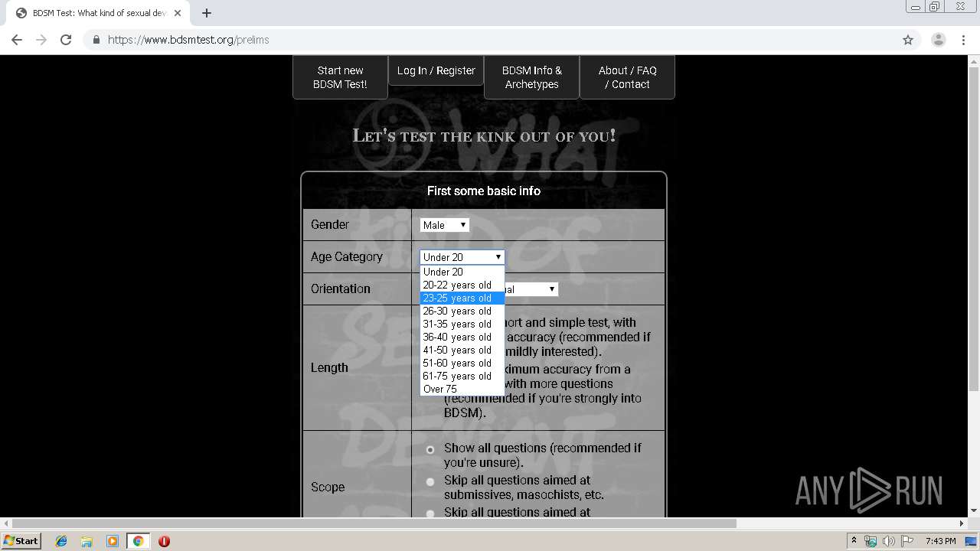Open the file explorer from the taskbar

pyautogui.click(x=87, y=541)
